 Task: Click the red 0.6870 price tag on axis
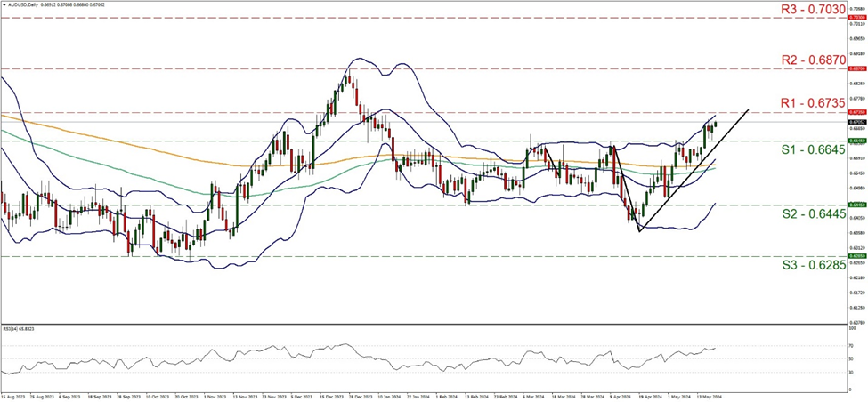point(856,68)
